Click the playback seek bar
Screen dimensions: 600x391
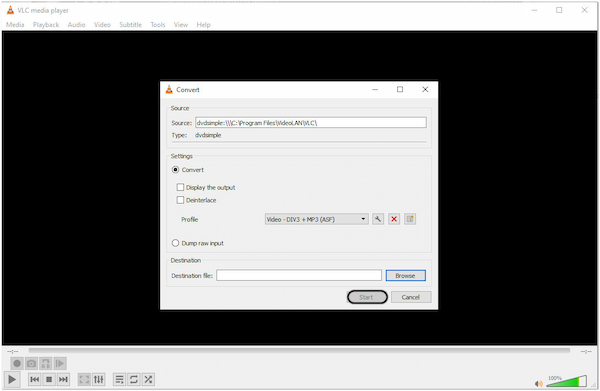(x=299, y=350)
